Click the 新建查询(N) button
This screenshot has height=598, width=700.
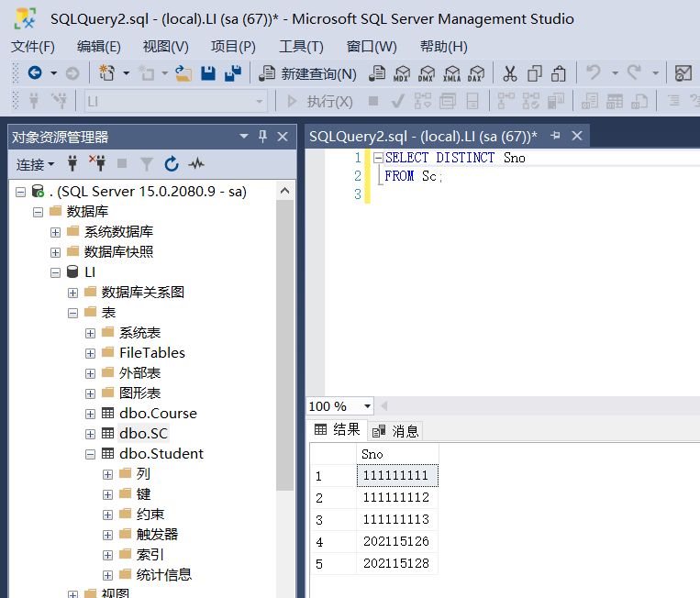307,73
